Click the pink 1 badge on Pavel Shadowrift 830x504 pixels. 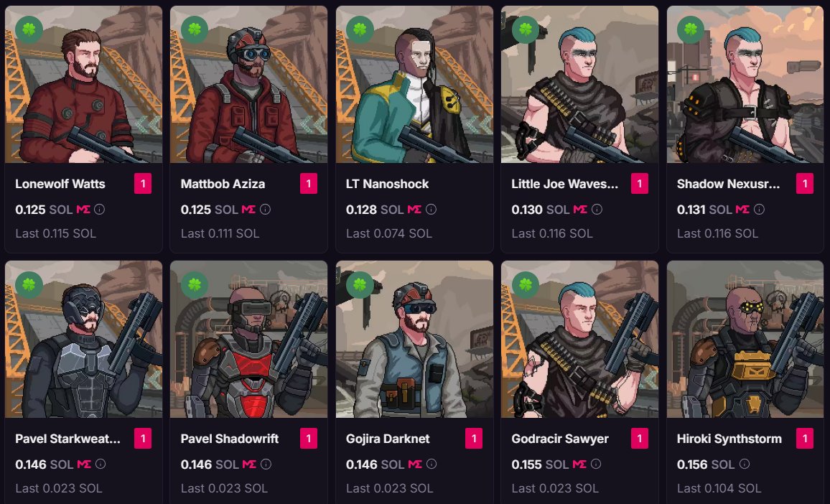pos(309,439)
